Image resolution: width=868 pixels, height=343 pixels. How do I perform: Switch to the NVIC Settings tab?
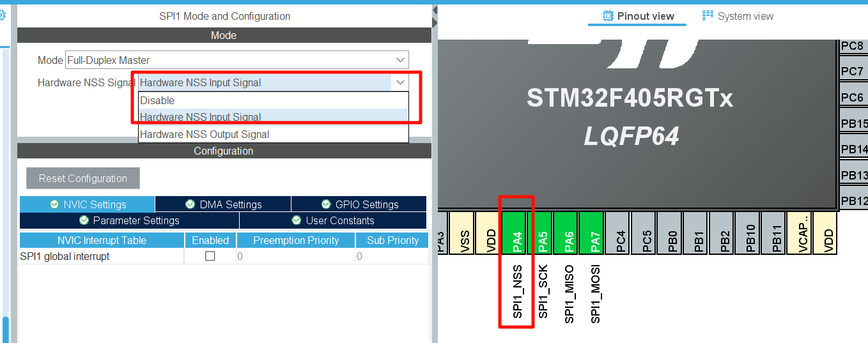[x=88, y=204]
